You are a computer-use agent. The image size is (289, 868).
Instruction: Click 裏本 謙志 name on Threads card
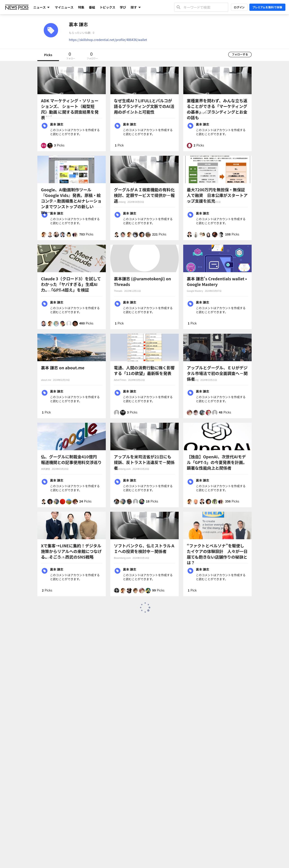129,302
